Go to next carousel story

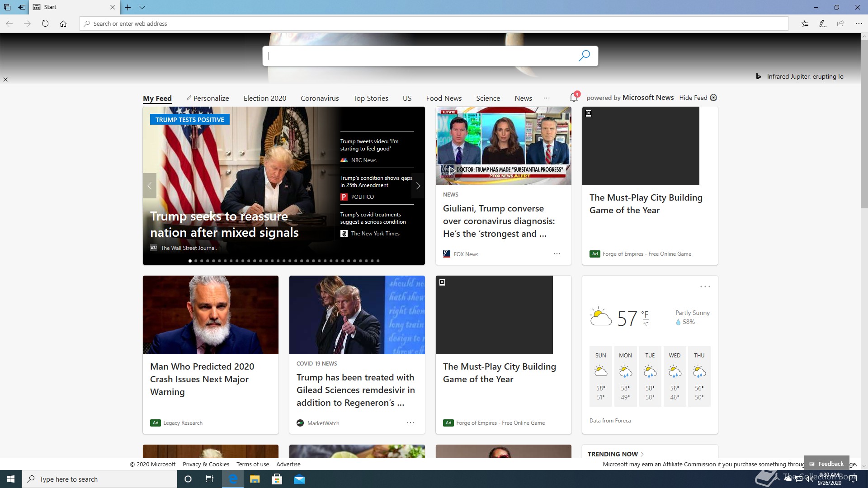point(418,186)
